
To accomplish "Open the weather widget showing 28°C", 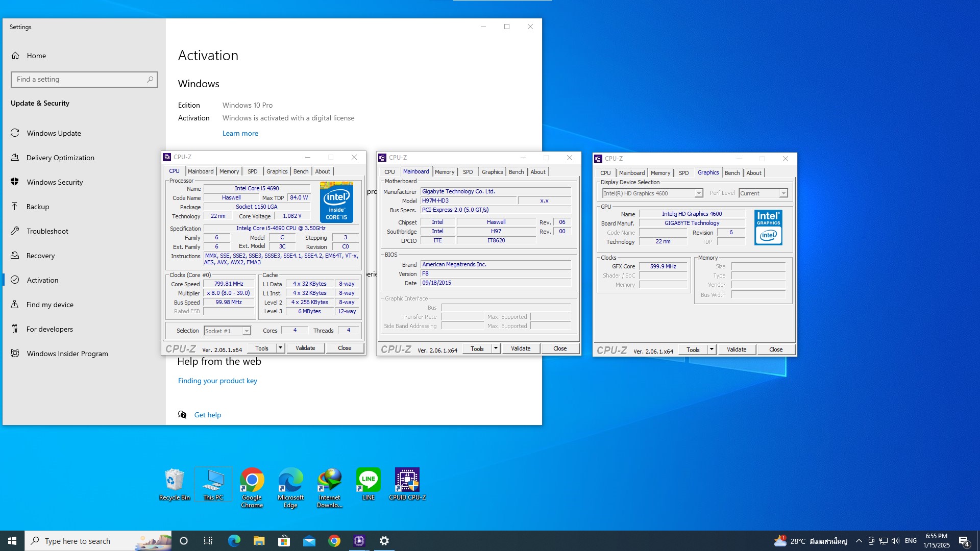I will pyautogui.click(x=811, y=541).
